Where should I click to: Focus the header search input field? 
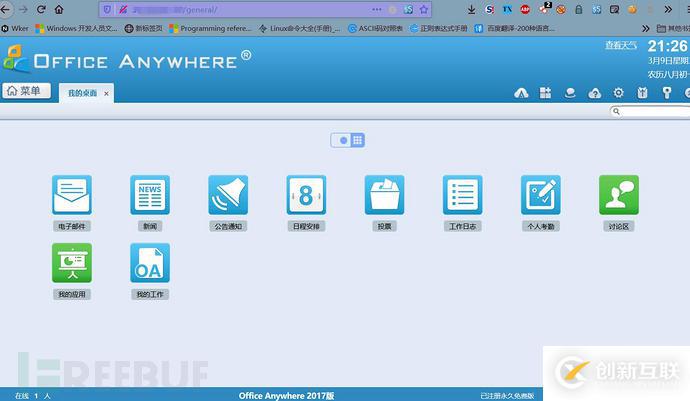pos(650,111)
